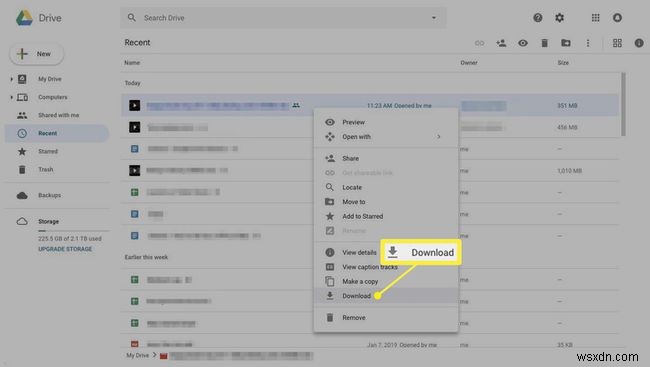The width and height of the screenshot is (650, 367).
Task: Select the video file sized 456 MB
Action: pos(369,127)
